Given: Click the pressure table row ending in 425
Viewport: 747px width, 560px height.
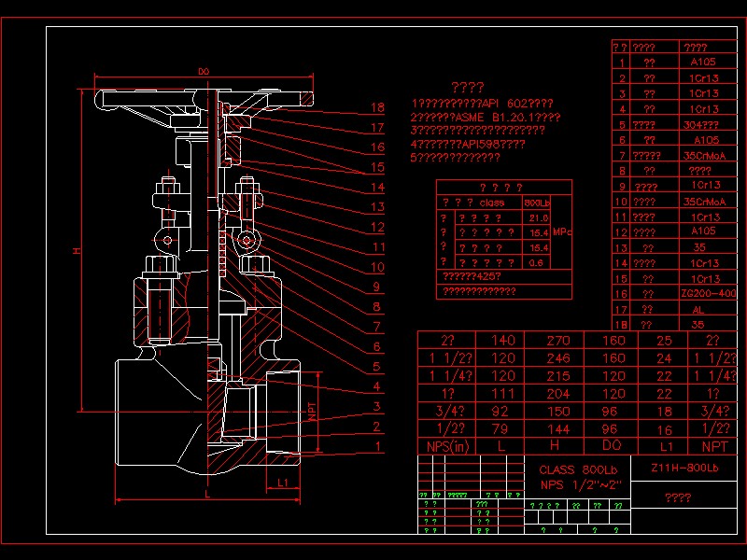Looking at the screenshot, I should coord(472,276).
